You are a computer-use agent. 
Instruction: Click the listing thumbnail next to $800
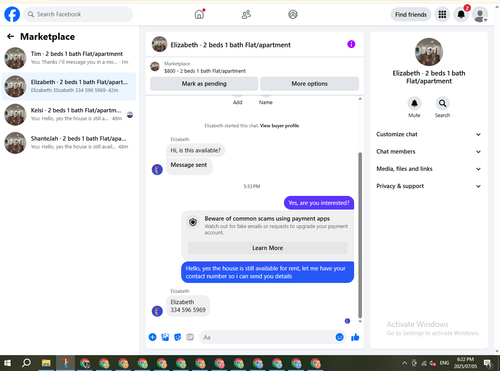(155, 67)
